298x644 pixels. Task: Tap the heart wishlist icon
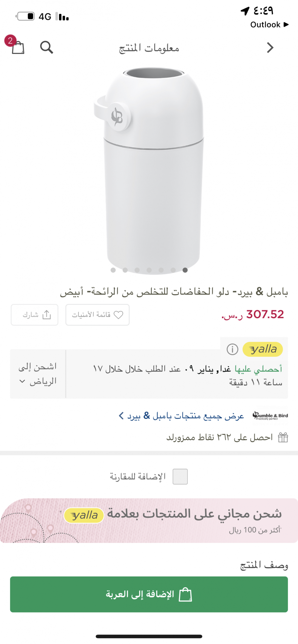[119, 315]
